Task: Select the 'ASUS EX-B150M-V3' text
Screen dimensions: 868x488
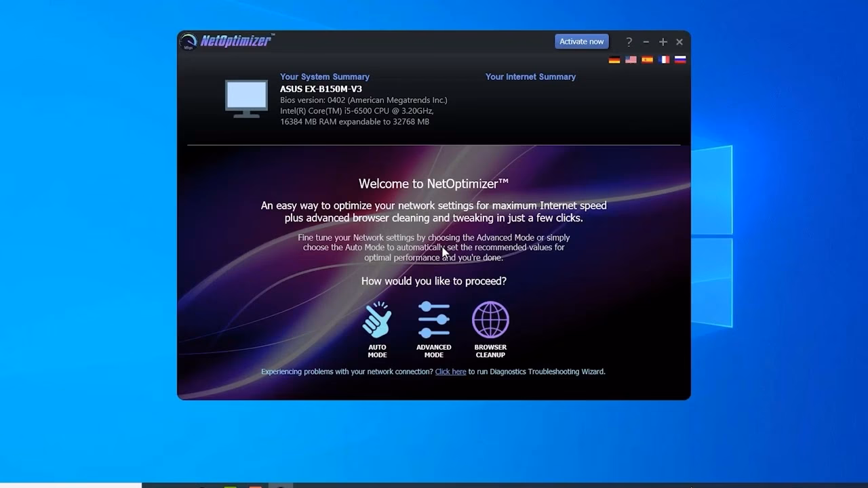Action: [321, 89]
